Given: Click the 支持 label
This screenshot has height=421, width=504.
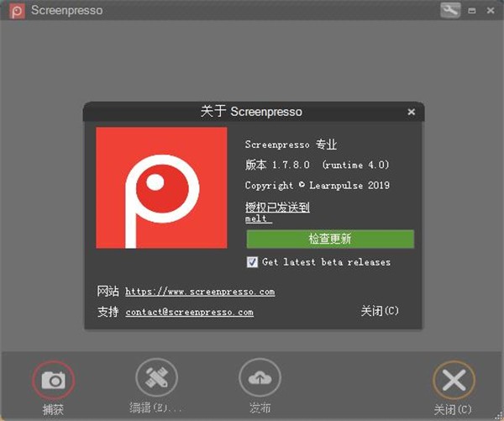Looking at the screenshot, I should point(108,312).
